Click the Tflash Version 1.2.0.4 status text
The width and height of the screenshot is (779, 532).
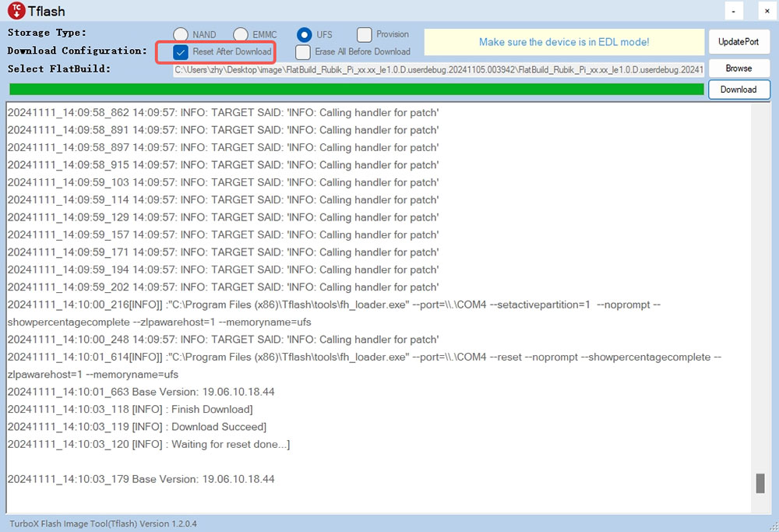[104, 523]
